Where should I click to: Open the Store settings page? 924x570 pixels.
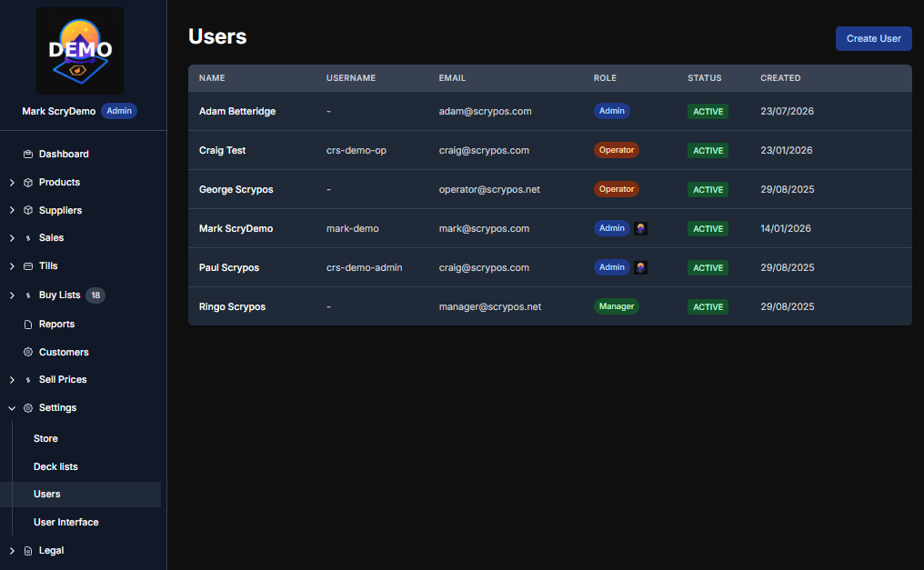(45, 439)
